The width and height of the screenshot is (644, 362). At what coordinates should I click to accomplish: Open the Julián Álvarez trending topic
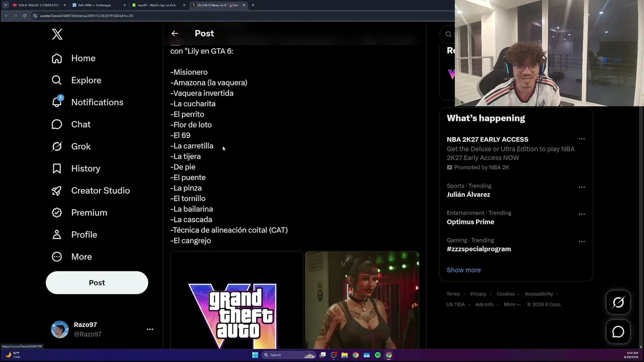(468, 195)
